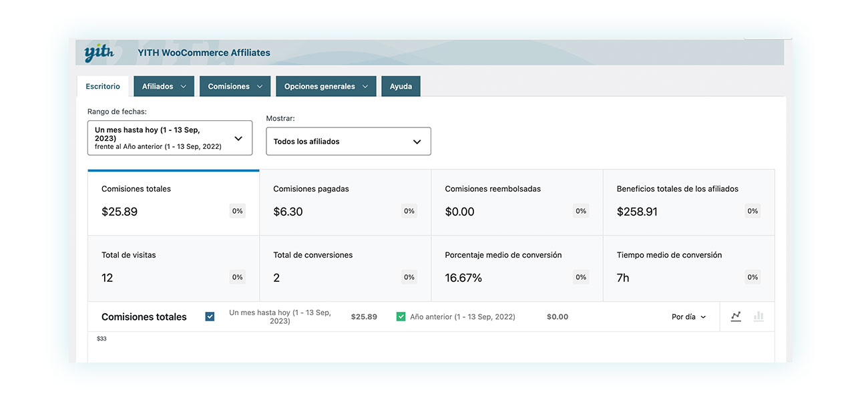This screenshot has width=868, height=404.
Task: Click the $6.30 paid commissions value
Action: point(288,212)
